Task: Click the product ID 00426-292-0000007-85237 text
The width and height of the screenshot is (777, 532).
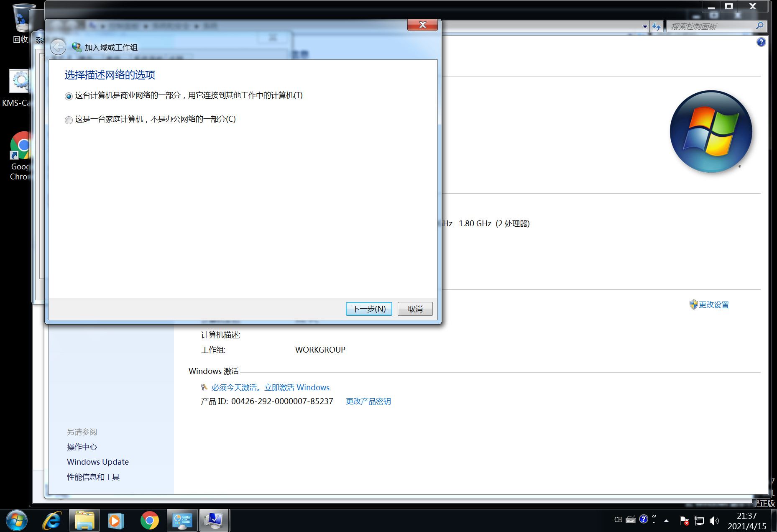Action: [x=282, y=401]
